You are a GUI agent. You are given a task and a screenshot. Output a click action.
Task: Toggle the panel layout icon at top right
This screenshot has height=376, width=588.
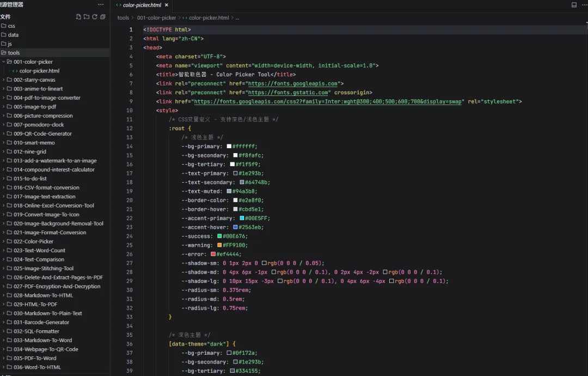point(574,5)
